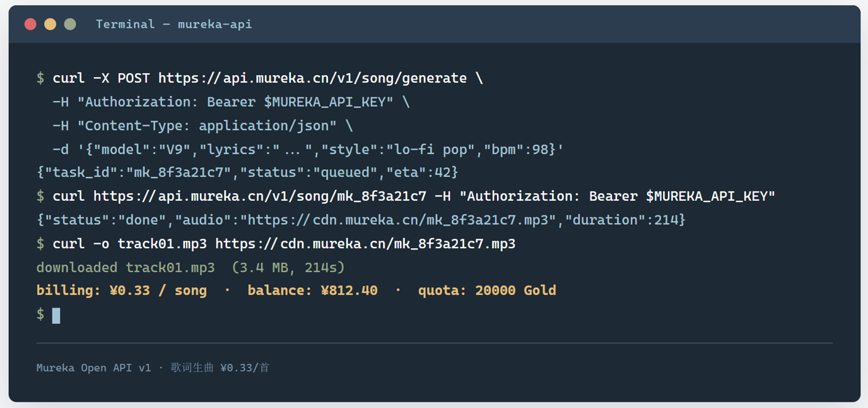Click the yellow minimize window dot
Viewport: 868px width, 408px height.
(x=50, y=24)
